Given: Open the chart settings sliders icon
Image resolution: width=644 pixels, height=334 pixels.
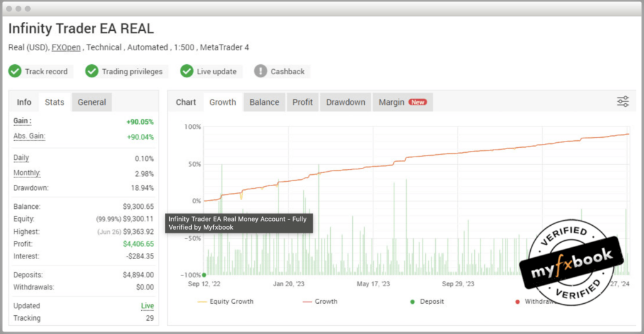Looking at the screenshot, I should click(623, 101).
